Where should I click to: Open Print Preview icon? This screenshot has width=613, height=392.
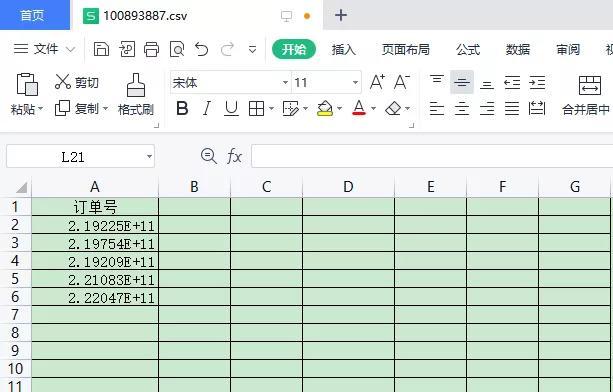pos(177,50)
